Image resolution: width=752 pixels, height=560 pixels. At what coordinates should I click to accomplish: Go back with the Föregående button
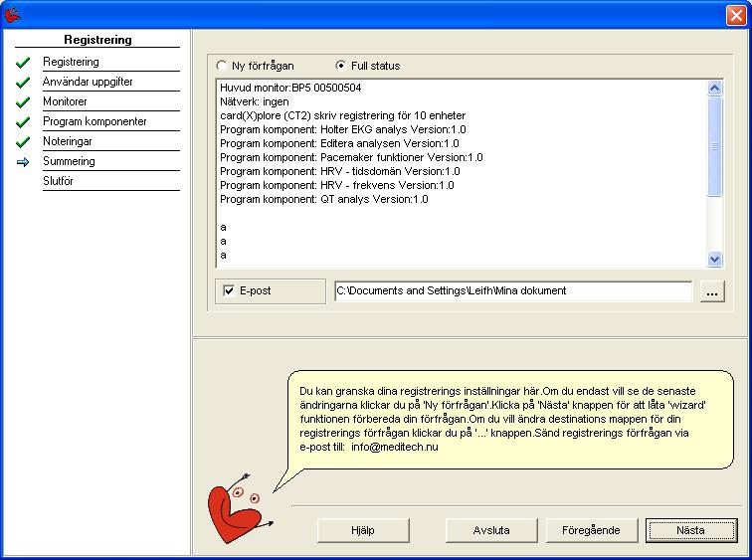click(591, 530)
